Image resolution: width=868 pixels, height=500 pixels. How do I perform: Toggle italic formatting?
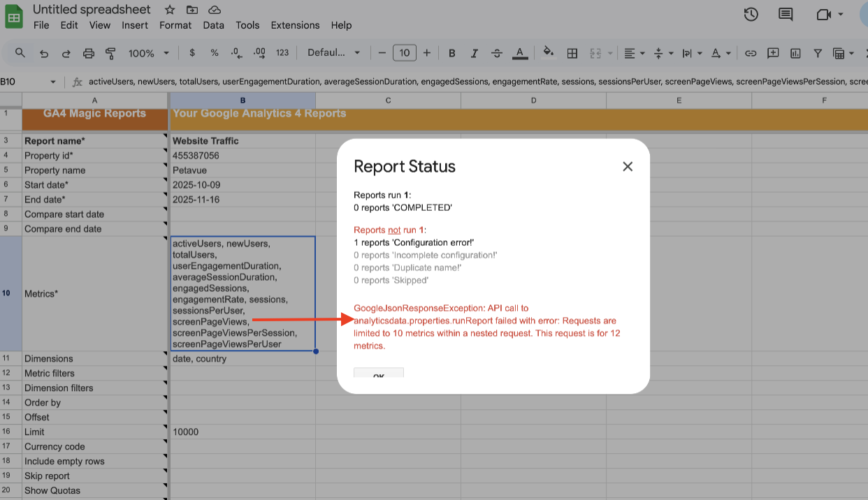(475, 53)
